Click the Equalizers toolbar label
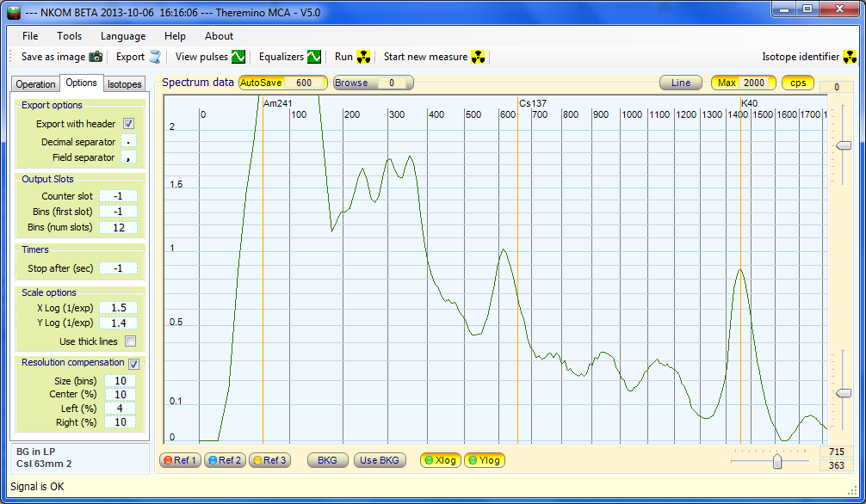The image size is (866, 504). tap(281, 56)
